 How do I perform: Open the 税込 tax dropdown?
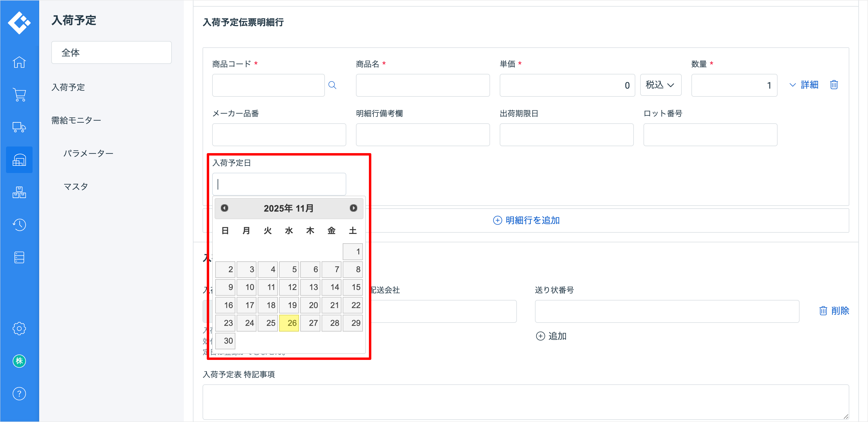pos(660,85)
